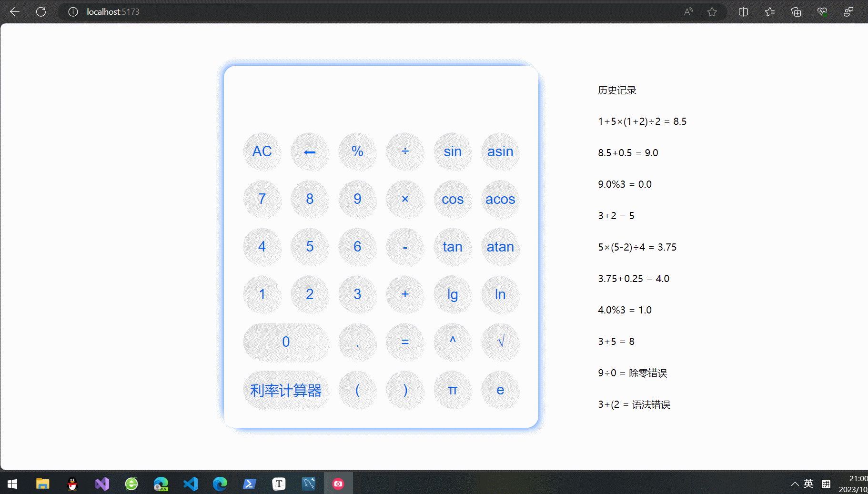Viewport: 868px width, 494px height.
Task: Select the sin function key
Action: (x=452, y=151)
